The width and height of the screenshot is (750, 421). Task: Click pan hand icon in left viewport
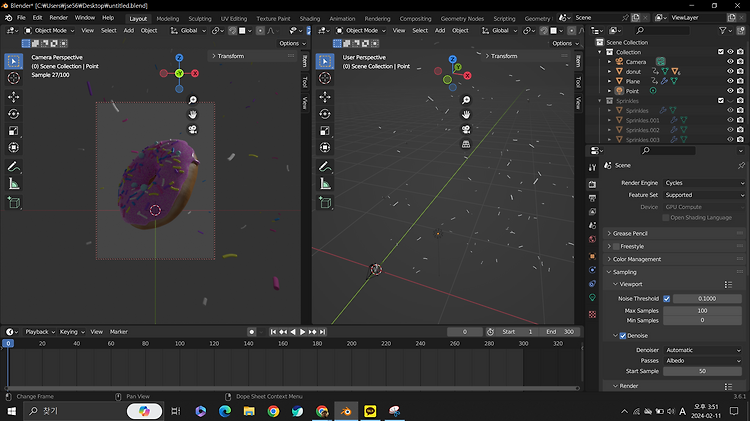point(192,115)
